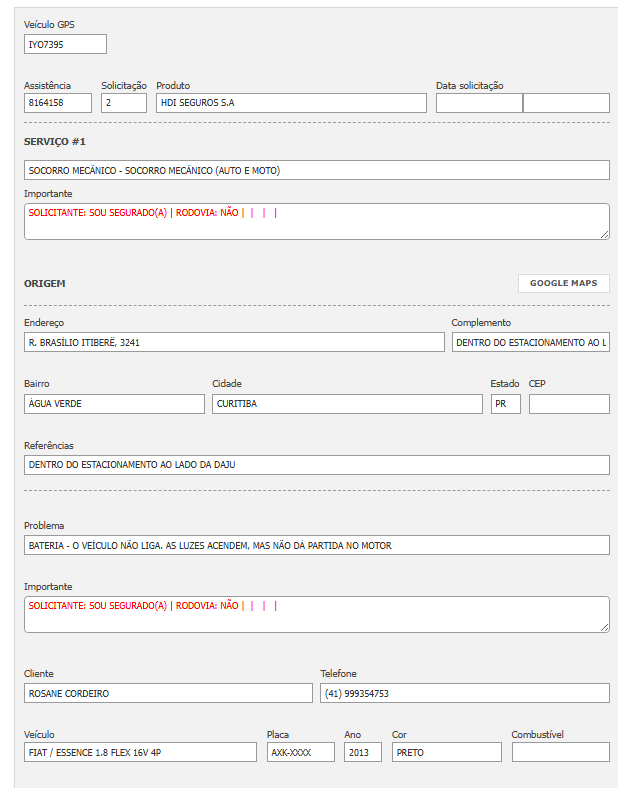The width and height of the screenshot is (618, 788).
Task: Select the Placa field
Action: click(300, 752)
